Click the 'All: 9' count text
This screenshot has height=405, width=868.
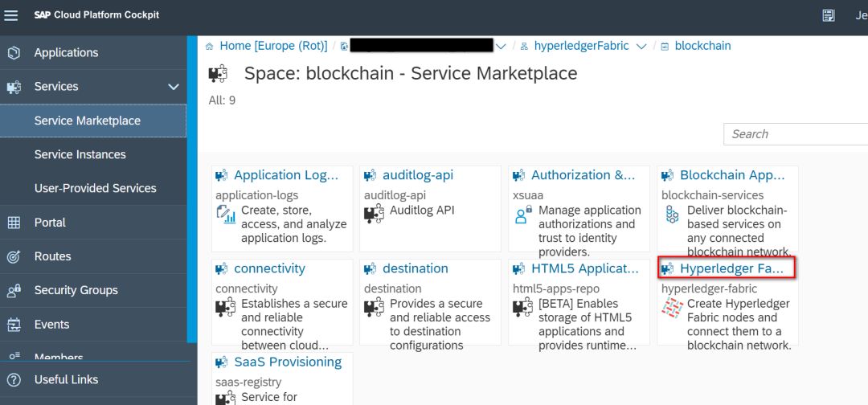point(222,100)
